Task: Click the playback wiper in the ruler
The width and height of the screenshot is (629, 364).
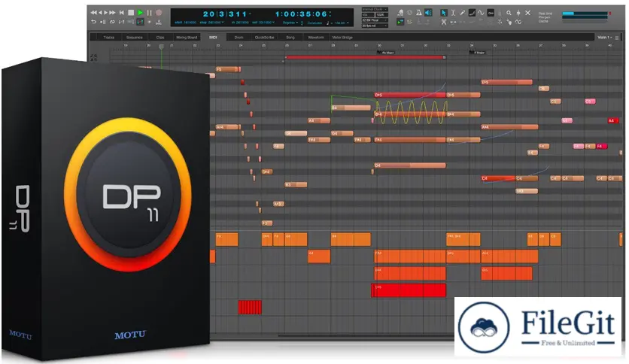Action: (161, 47)
